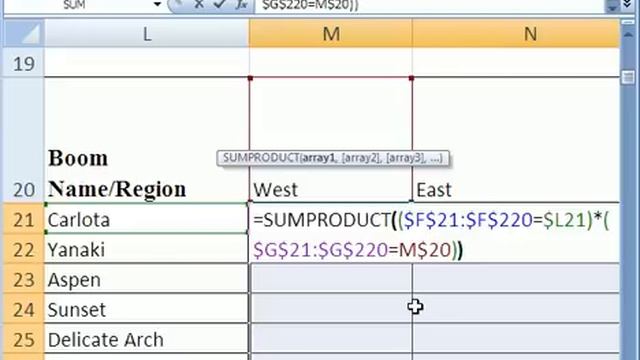The width and height of the screenshot is (640, 360).
Task: Confirm the formula with checkmark icon
Action: (220, 4)
